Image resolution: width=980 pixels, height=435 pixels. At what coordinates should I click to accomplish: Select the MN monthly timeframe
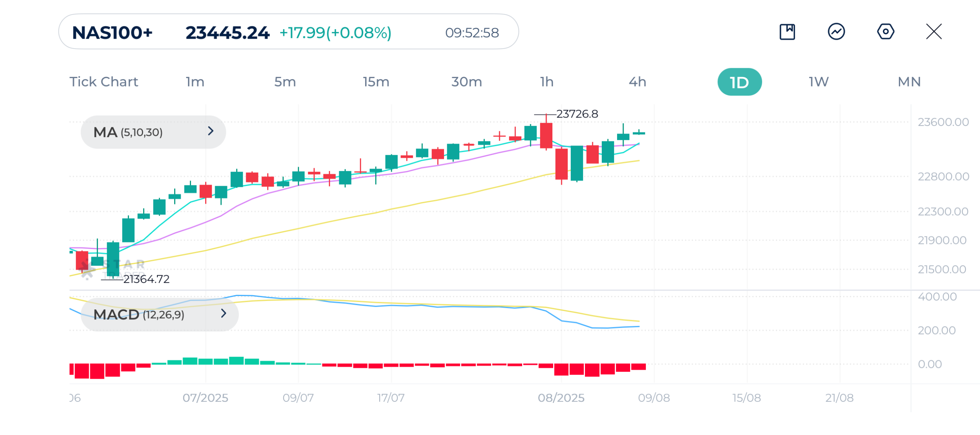pyautogui.click(x=909, y=82)
